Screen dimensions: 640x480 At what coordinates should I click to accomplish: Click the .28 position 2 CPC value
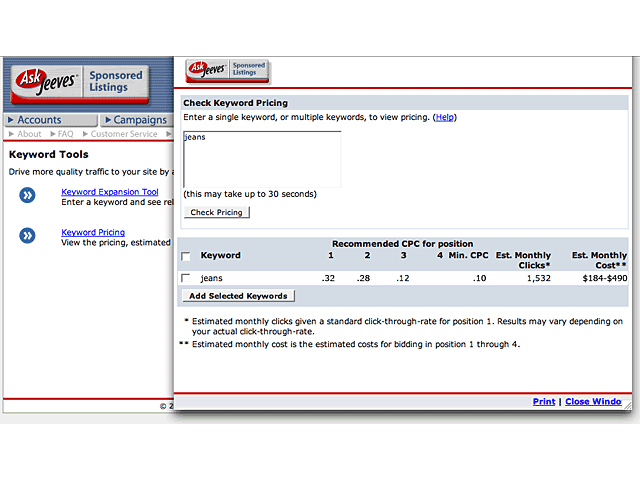point(363,278)
